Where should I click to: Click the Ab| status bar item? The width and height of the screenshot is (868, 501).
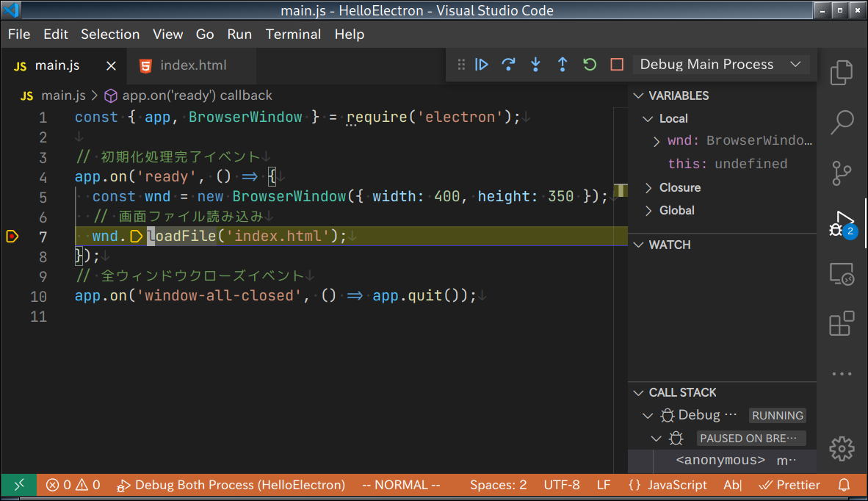click(732, 486)
